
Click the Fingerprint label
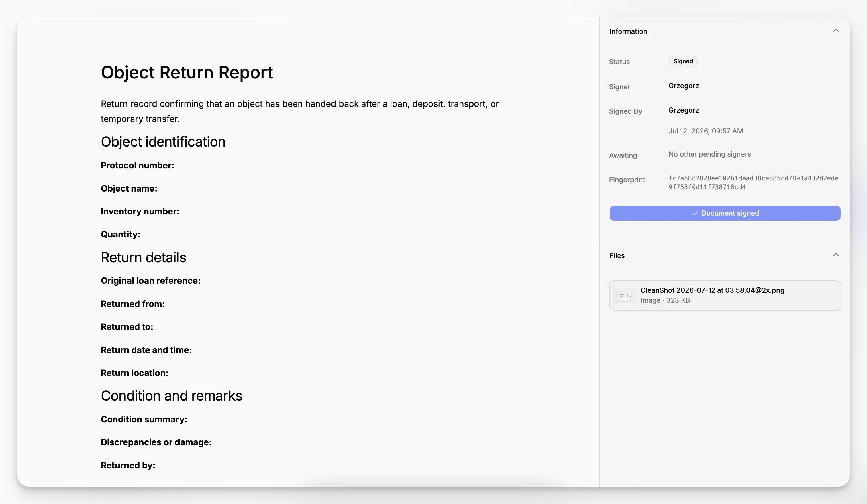[627, 180]
